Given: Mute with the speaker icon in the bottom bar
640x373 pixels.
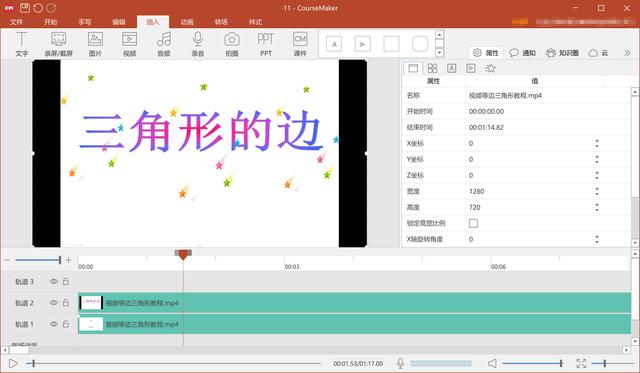Looking at the screenshot, I should (x=492, y=363).
